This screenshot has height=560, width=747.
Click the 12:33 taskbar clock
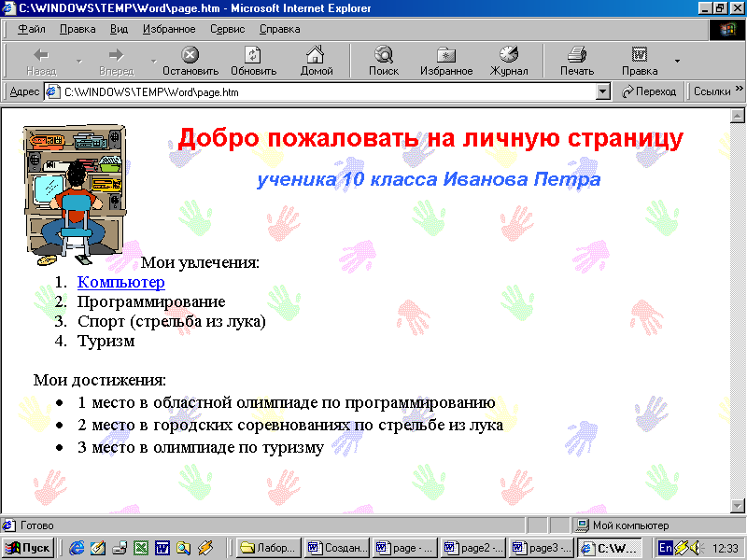(725, 549)
